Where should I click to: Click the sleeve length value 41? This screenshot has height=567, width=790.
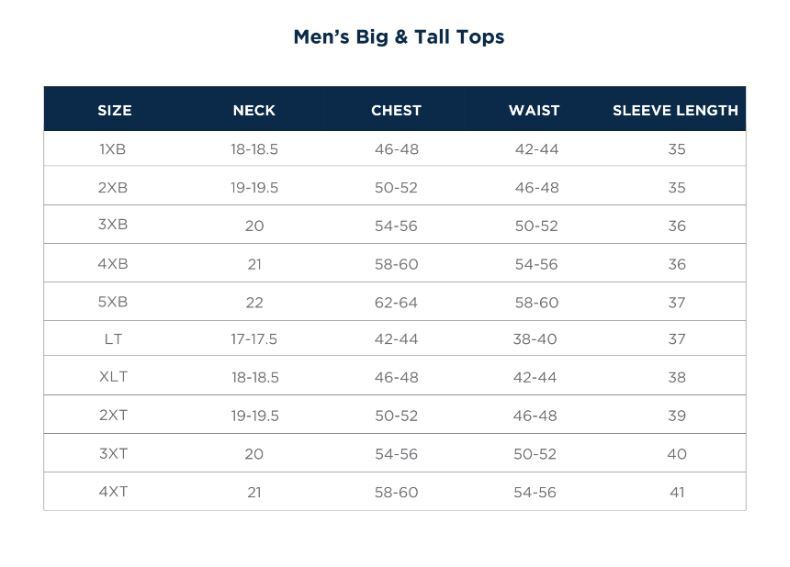[677, 492]
